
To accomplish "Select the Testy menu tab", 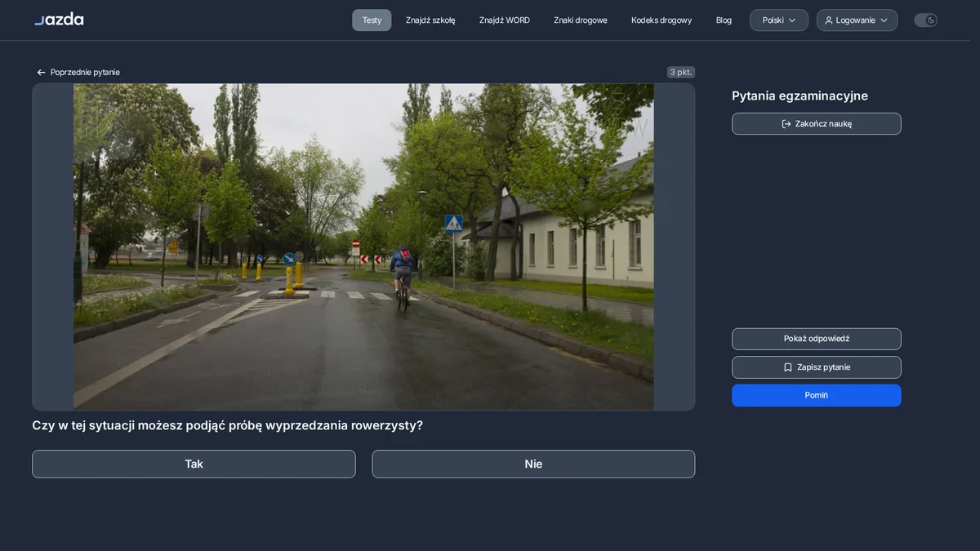I will point(372,20).
